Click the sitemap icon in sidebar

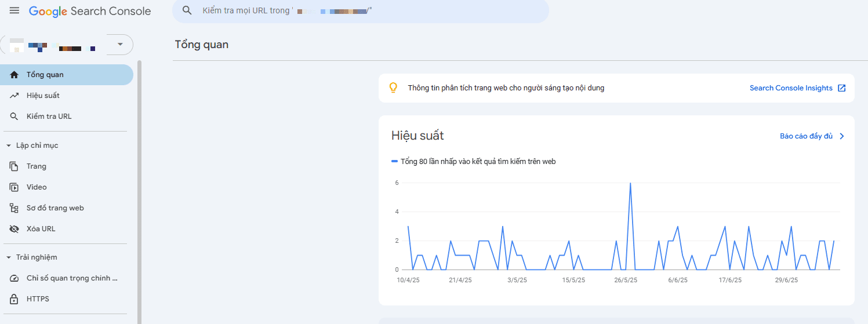14,208
